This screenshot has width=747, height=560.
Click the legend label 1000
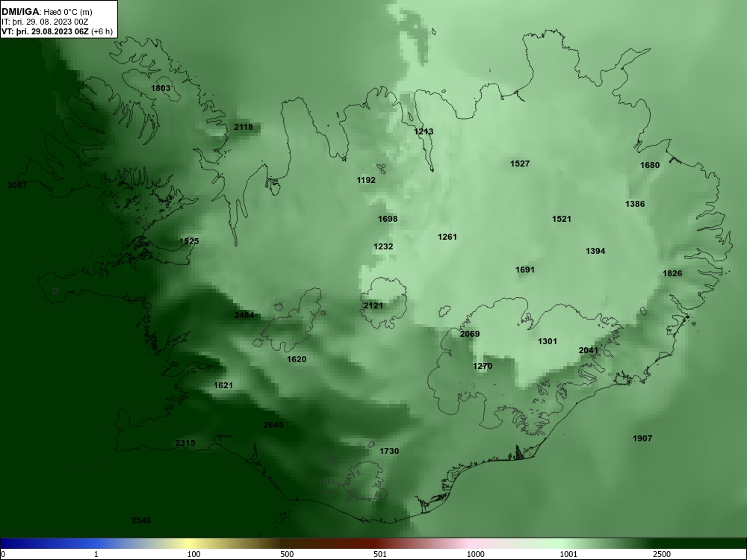point(475,554)
